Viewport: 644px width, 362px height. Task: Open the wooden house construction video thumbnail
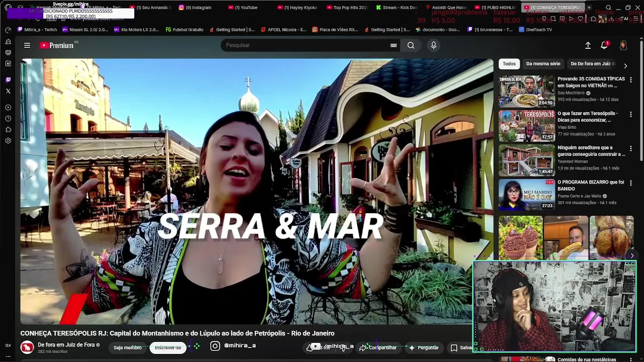click(526, 160)
